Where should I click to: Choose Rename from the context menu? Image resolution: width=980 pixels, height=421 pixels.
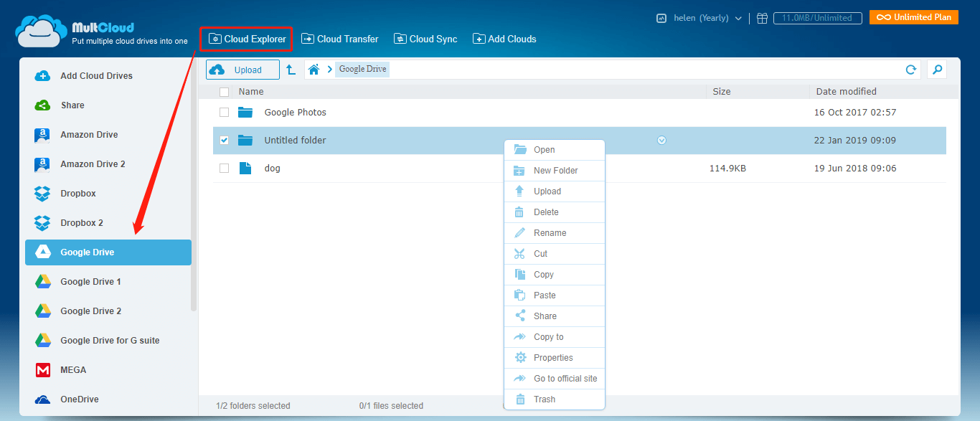(555, 233)
